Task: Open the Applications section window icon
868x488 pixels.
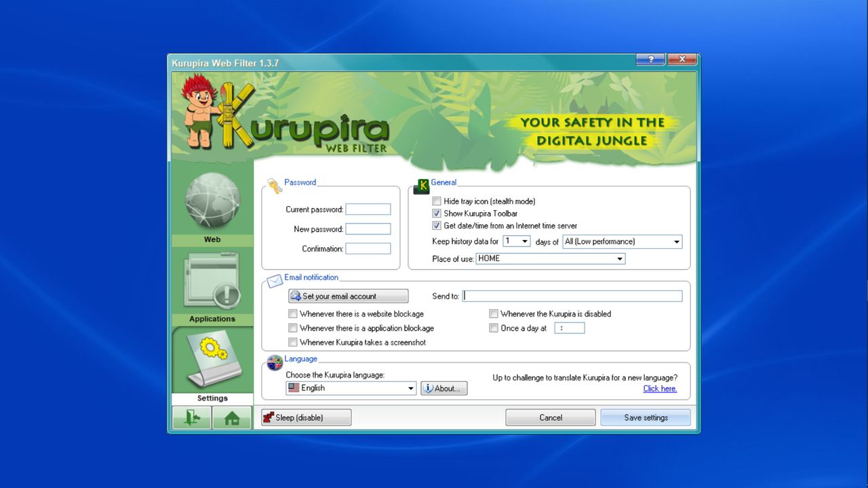Action: pyautogui.click(x=212, y=280)
